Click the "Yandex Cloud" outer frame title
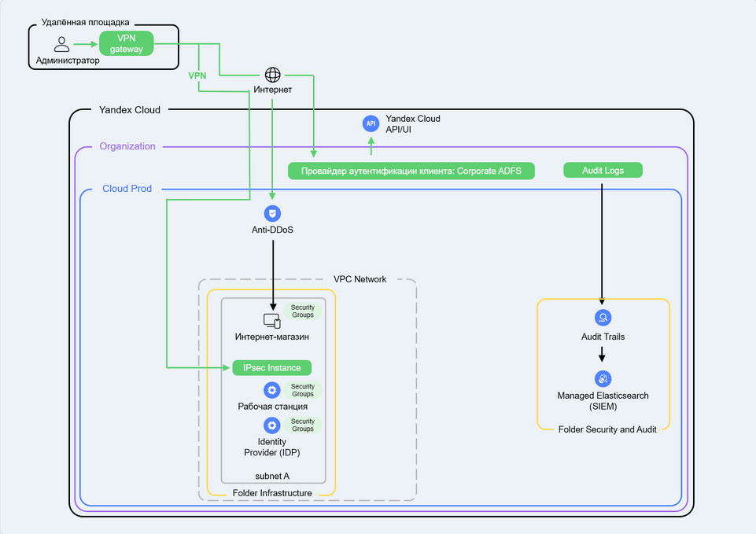Viewport: 756px width, 534px height. [x=130, y=110]
